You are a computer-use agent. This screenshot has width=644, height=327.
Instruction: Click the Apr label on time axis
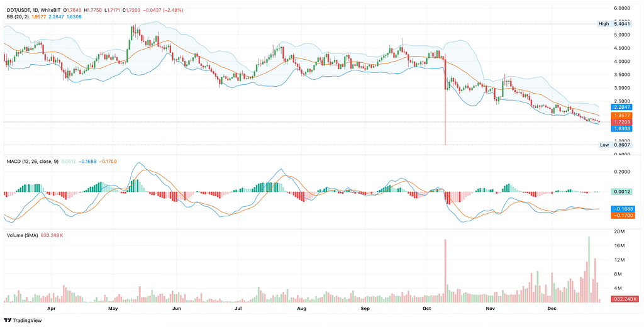click(52, 308)
